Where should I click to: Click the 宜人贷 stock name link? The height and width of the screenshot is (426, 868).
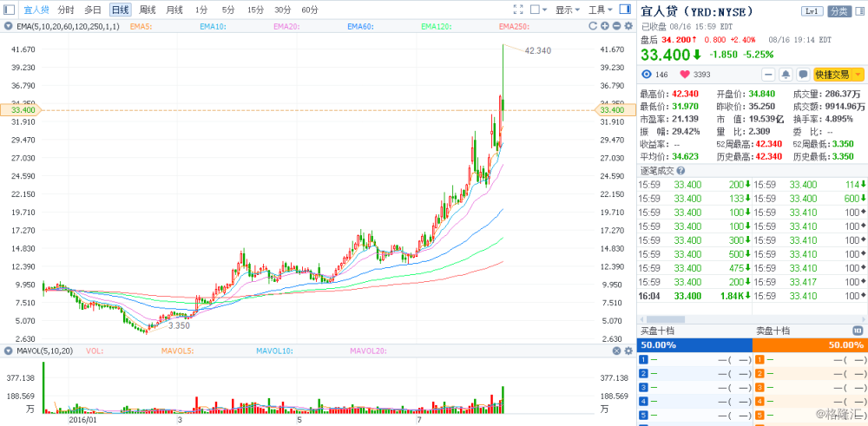coord(36,10)
